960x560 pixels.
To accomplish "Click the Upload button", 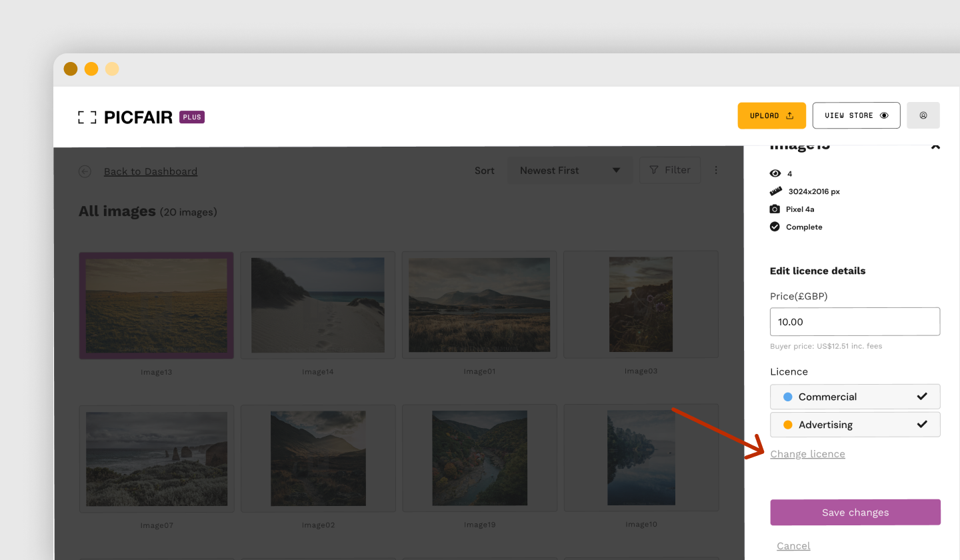I will click(x=772, y=115).
